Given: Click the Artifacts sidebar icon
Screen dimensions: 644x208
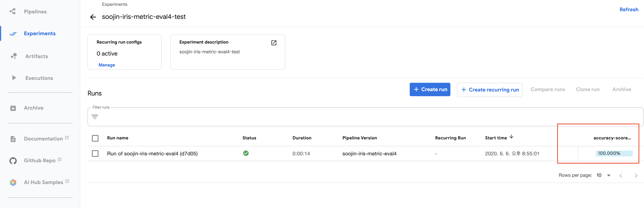Looking at the screenshot, I should pos(14,56).
